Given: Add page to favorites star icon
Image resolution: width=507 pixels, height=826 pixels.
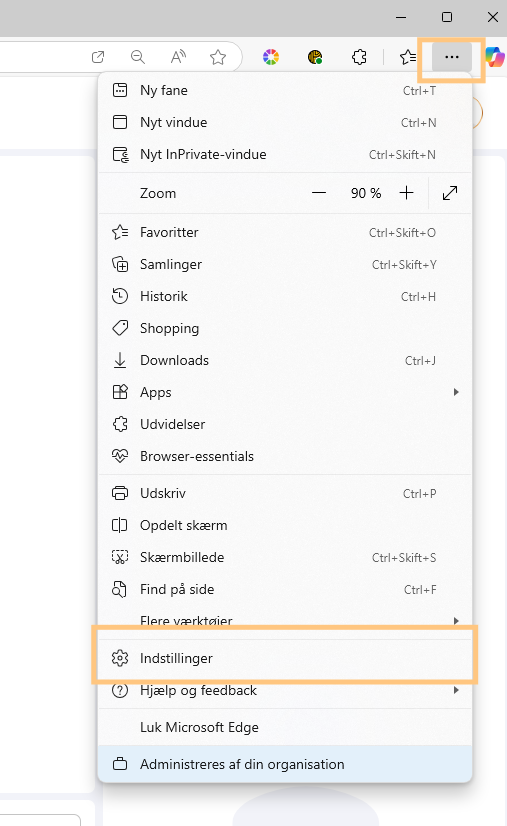Looking at the screenshot, I should tap(218, 57).
